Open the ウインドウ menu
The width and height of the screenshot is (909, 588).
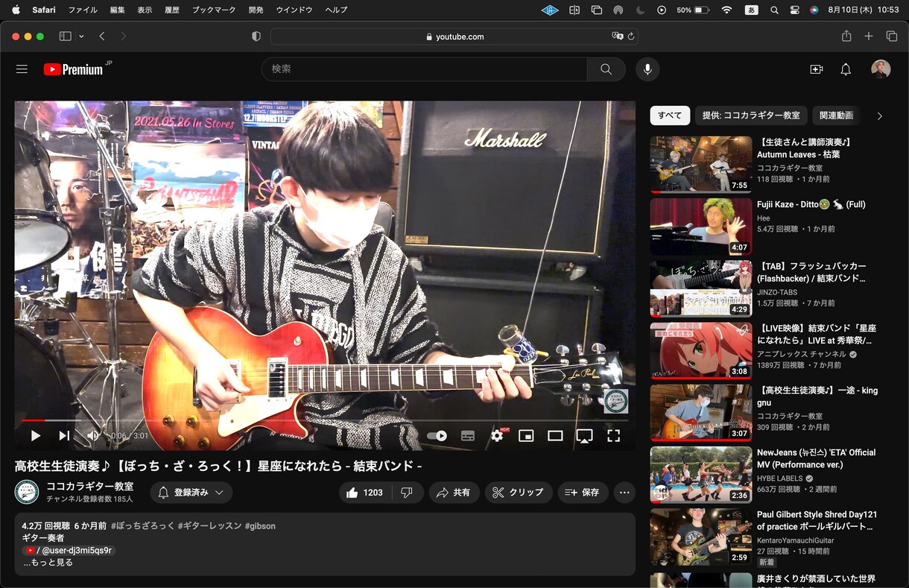294,10
